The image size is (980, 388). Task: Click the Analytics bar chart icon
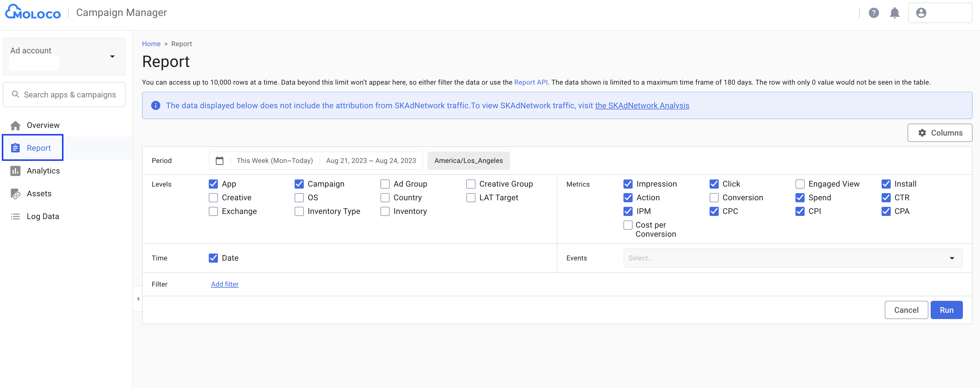16,171
